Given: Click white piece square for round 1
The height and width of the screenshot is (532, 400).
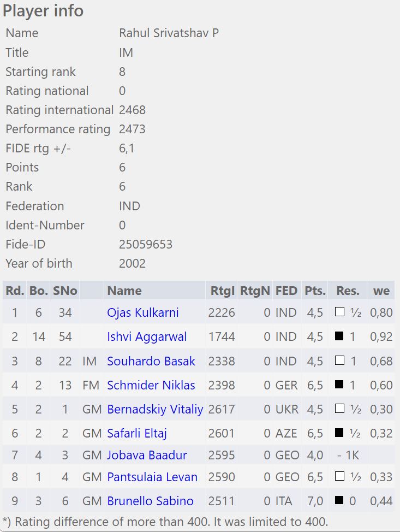Looking at the screenshot, I should pos(339,312).
